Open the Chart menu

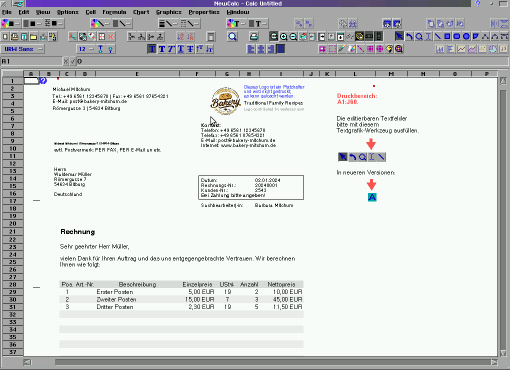click(141, 12)
